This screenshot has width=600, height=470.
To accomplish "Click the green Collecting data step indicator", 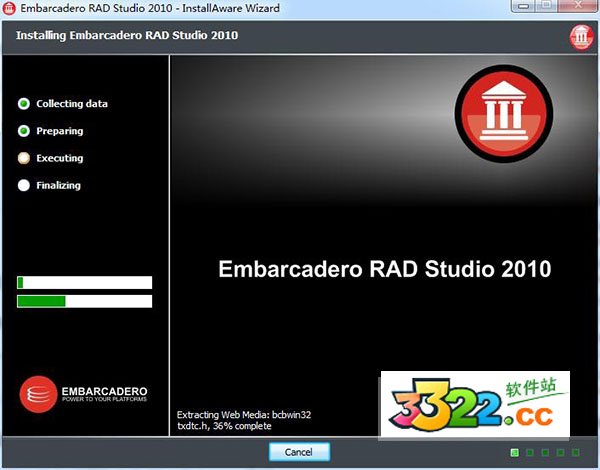I will [24, 104].
